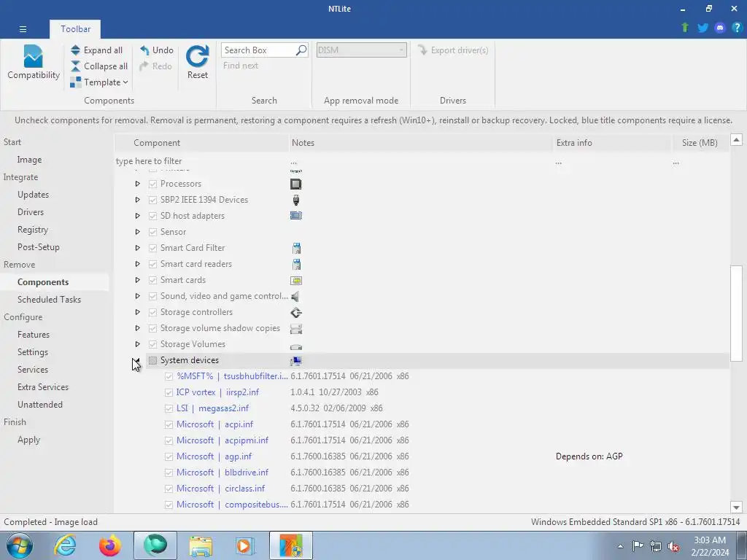The height and width of the screenshot is (560, 747).
Task: Expand the Sensor node
Action: pyautogui.click(x=137, y=232)
